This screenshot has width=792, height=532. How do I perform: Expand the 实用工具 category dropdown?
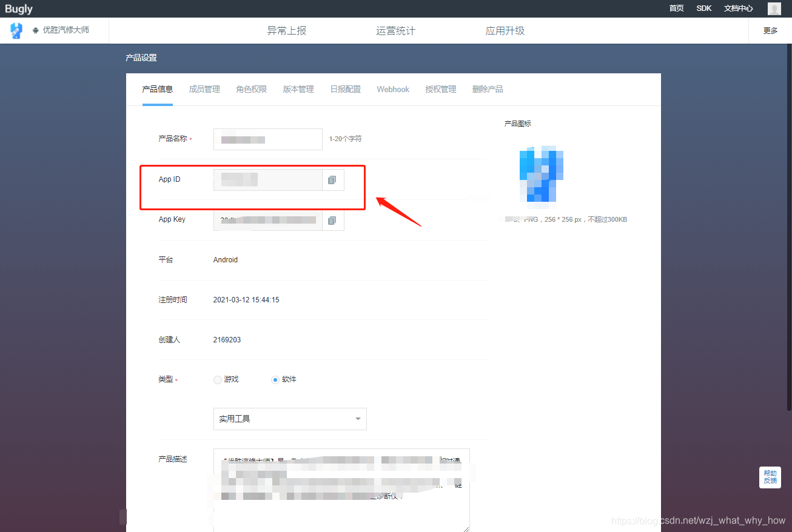290,419
